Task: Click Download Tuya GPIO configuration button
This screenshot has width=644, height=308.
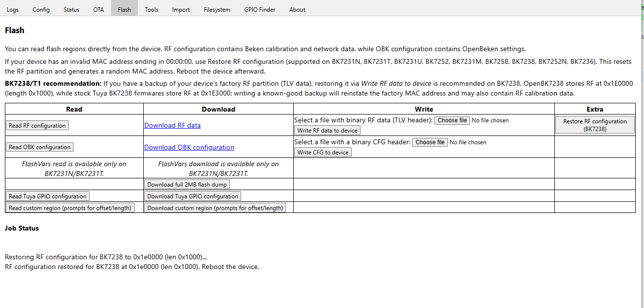Action: click(x=192, y=196)
